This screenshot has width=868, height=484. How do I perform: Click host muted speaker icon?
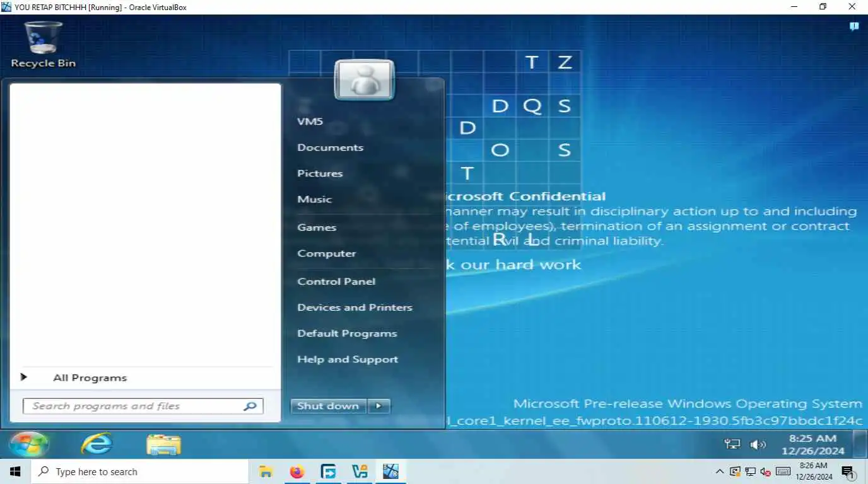[766, 471]
